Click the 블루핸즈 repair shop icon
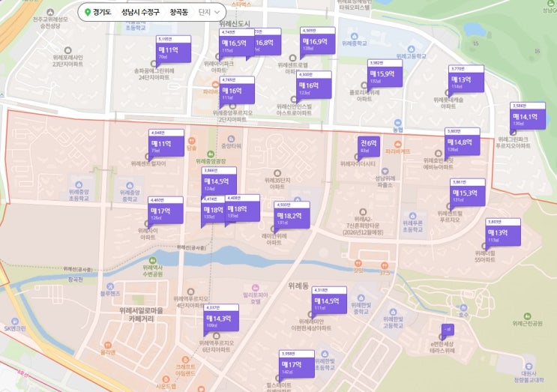557x392 pixels. coord(110,286)
